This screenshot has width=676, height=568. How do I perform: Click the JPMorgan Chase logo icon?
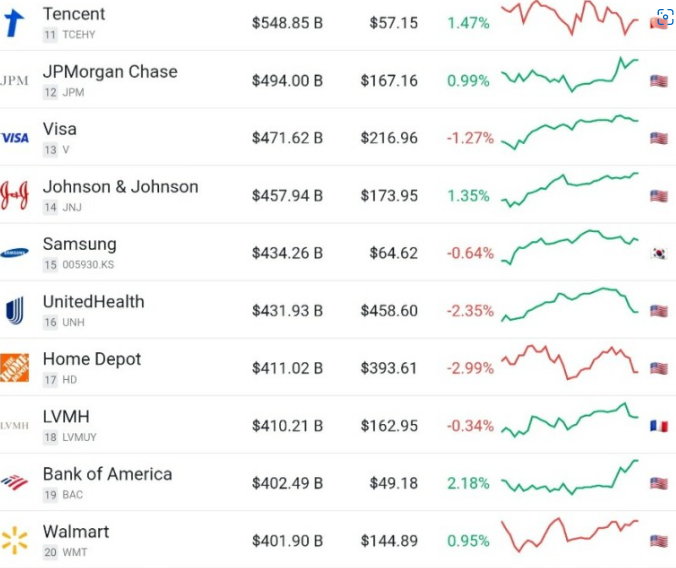[15, 80]
